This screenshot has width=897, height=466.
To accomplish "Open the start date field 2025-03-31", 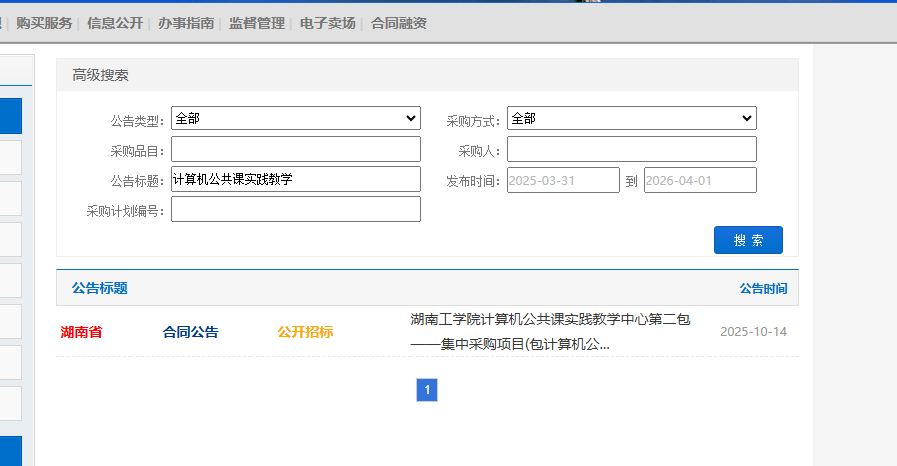I will [563, 180].
